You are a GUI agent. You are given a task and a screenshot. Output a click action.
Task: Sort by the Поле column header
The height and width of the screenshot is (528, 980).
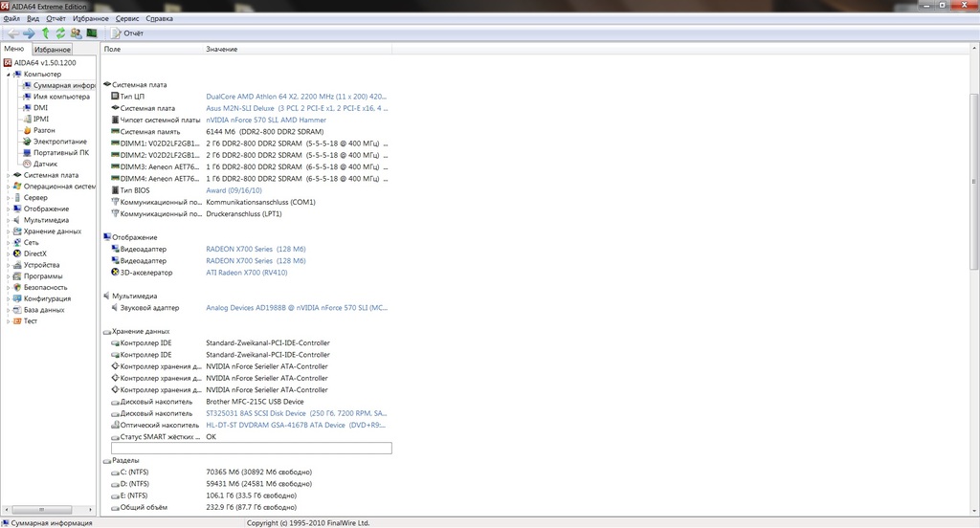(x=152, y=49)
